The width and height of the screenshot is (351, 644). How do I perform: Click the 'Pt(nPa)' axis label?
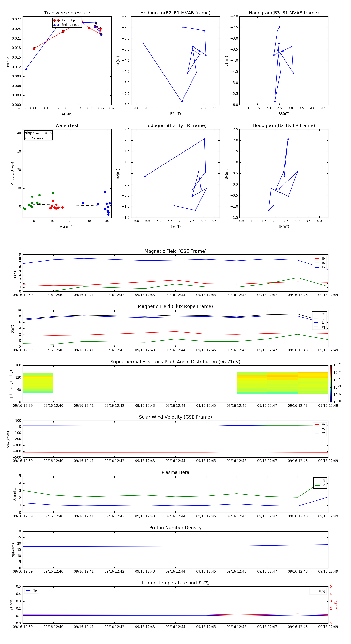[x=8, y=61]
